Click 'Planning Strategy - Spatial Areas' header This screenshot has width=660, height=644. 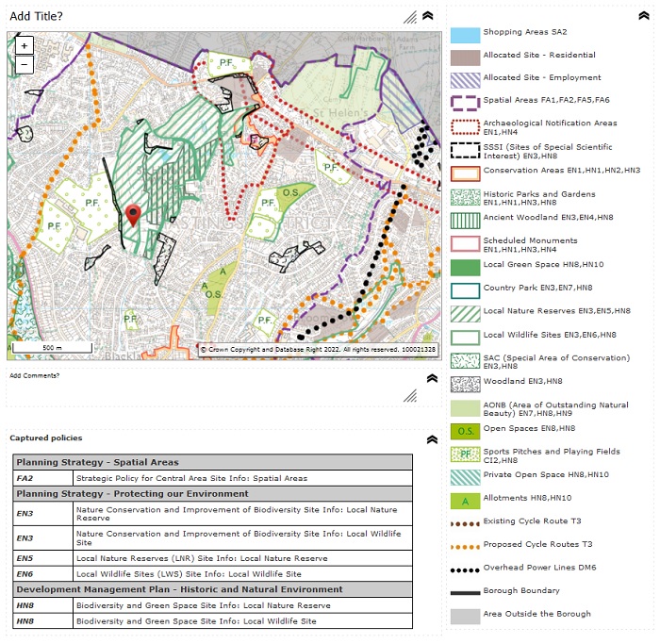click(x=212, y=462)
